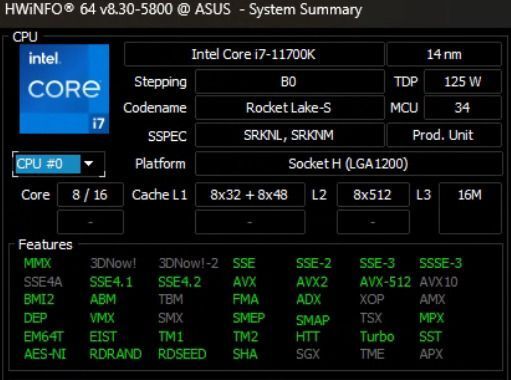Click the L2 cache value 8x512
The width and height of the screenshot is (511, 380).
click(373, 195)
